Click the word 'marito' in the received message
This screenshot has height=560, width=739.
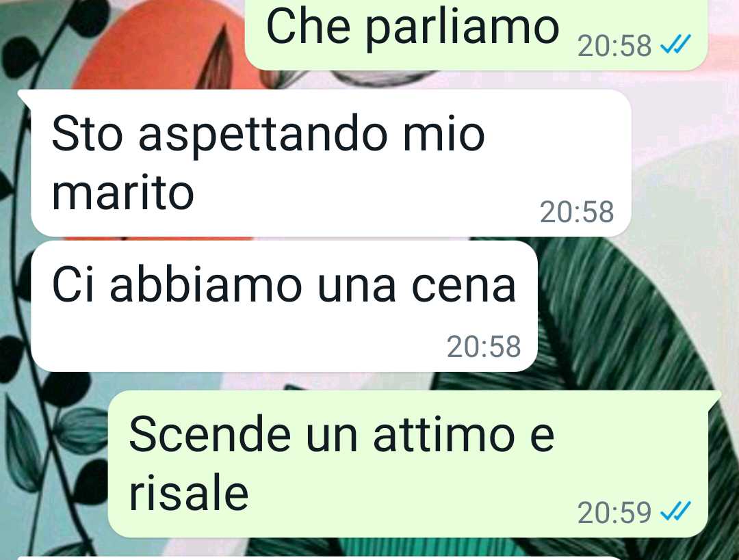point(122,193)
